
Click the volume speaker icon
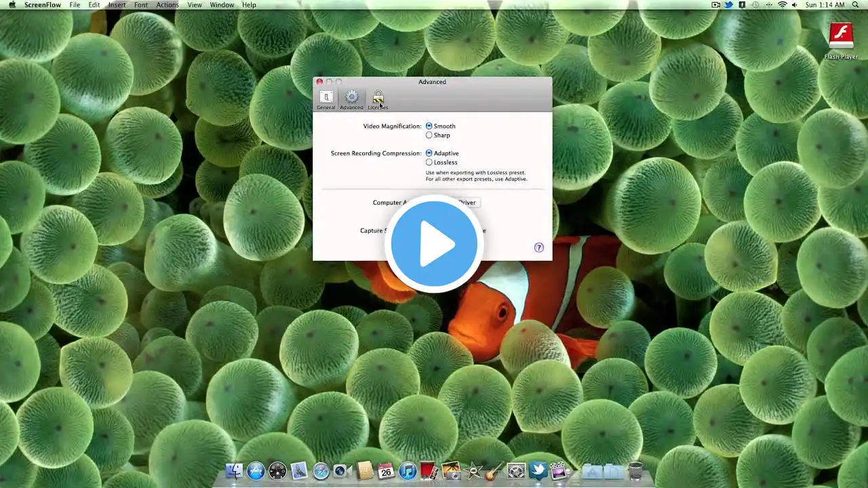pos(795,5)
